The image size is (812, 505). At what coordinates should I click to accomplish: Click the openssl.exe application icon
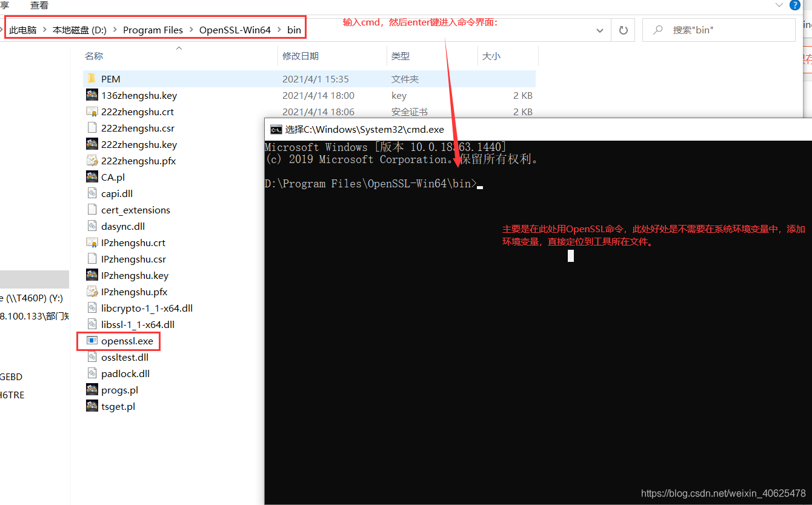click(92, 341)
